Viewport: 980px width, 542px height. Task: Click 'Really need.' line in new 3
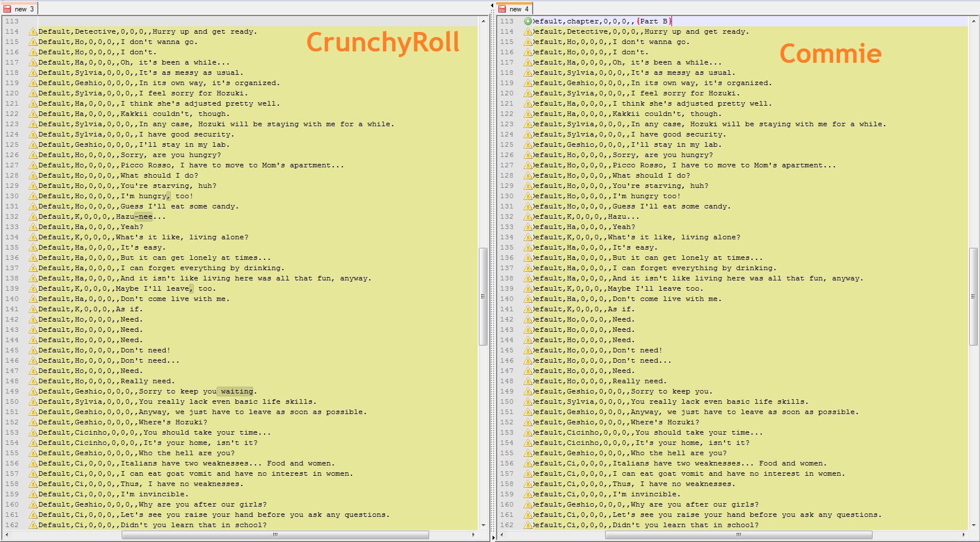pyautogui.click(x=147, y=381)
